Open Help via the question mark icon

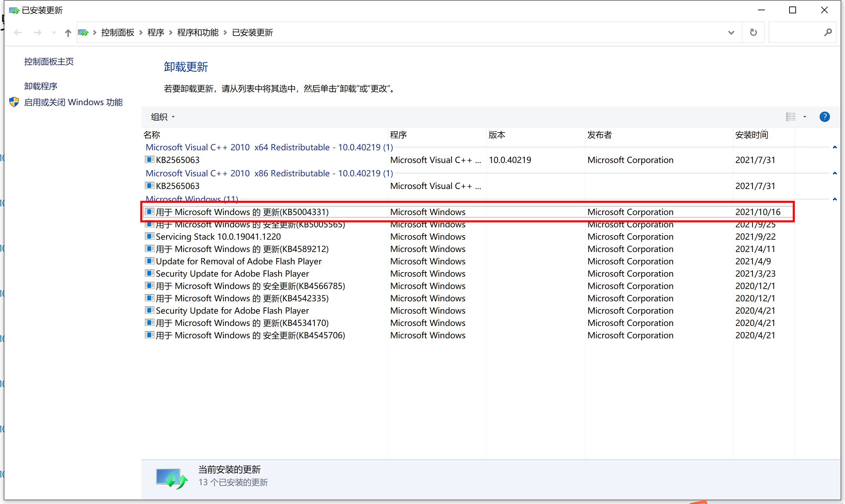pyautogui.click(x=824, y=117)
